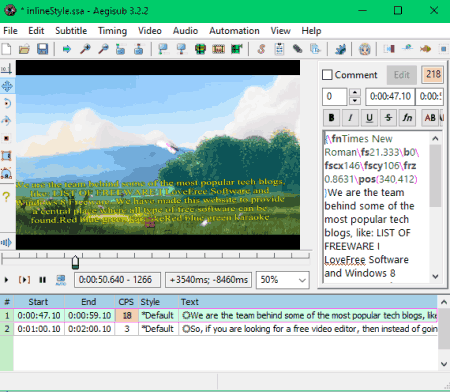Play the current line
The width and height of the screenshot is (450, 392).
[24, 280]
